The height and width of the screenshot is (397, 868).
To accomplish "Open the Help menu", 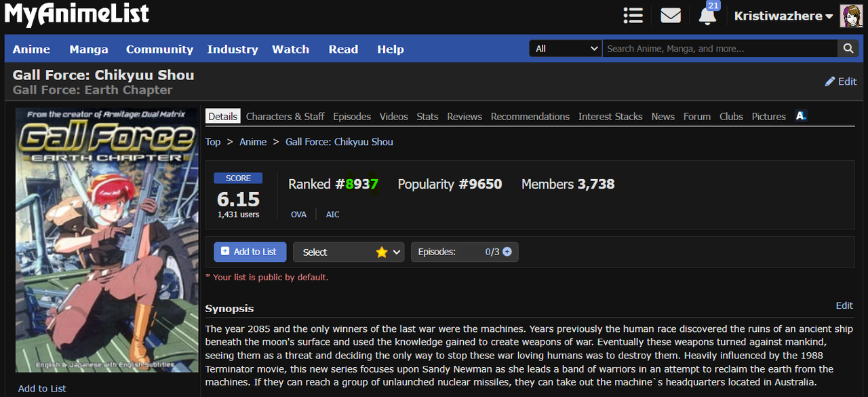I will 391,49.
